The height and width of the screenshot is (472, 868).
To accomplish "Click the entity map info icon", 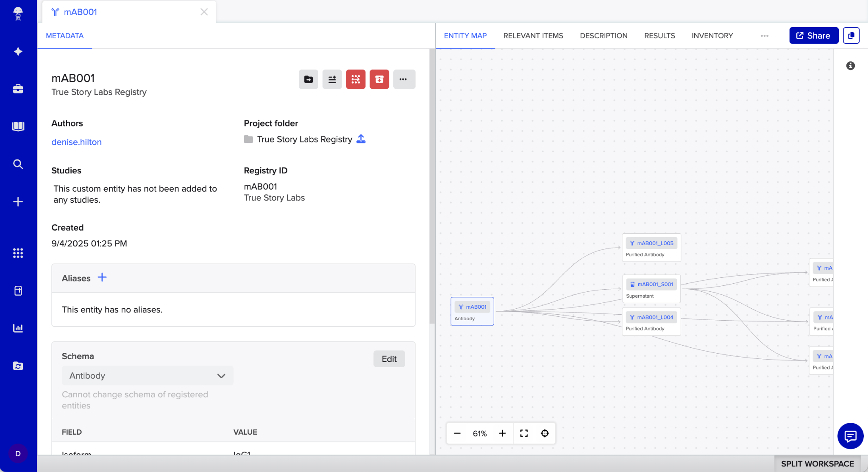I will (x=850, y=66).
